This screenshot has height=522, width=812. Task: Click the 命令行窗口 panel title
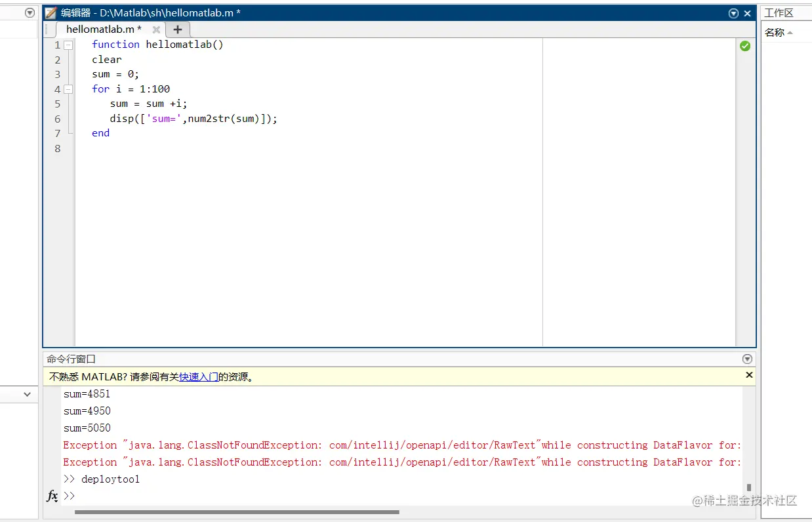point(71,359)
